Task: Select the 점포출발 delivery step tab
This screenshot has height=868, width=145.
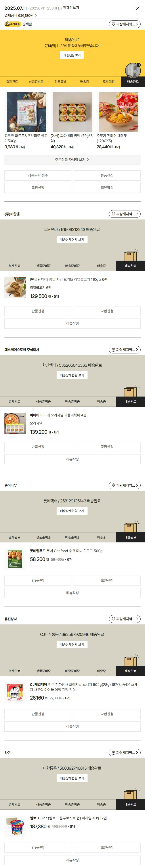Action: 60,82
